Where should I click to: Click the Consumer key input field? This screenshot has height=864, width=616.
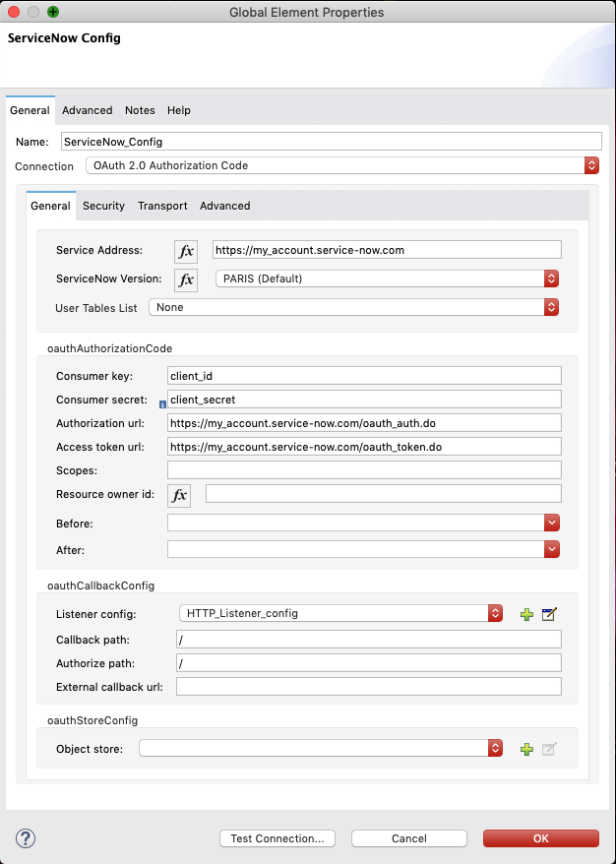point(364,375)
